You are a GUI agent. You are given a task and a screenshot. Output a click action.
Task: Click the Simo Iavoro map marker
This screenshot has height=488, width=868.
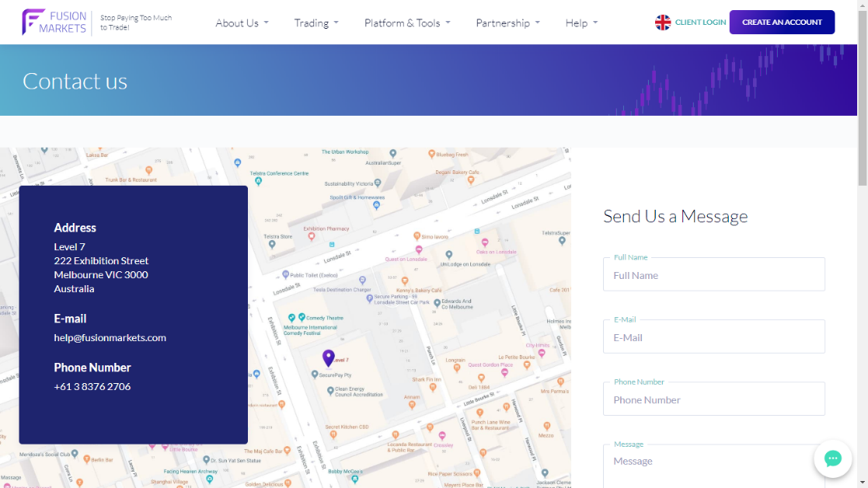pyautogui.click(x=417, y=236)
